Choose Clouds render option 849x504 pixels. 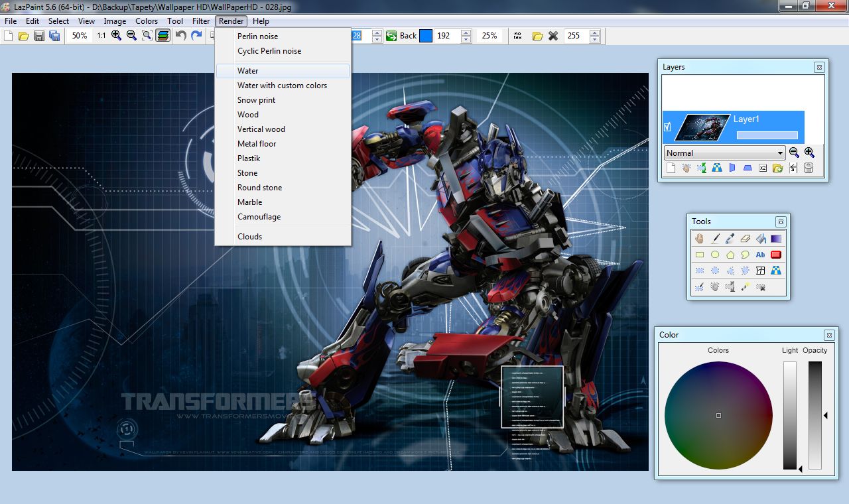(283, 237)
